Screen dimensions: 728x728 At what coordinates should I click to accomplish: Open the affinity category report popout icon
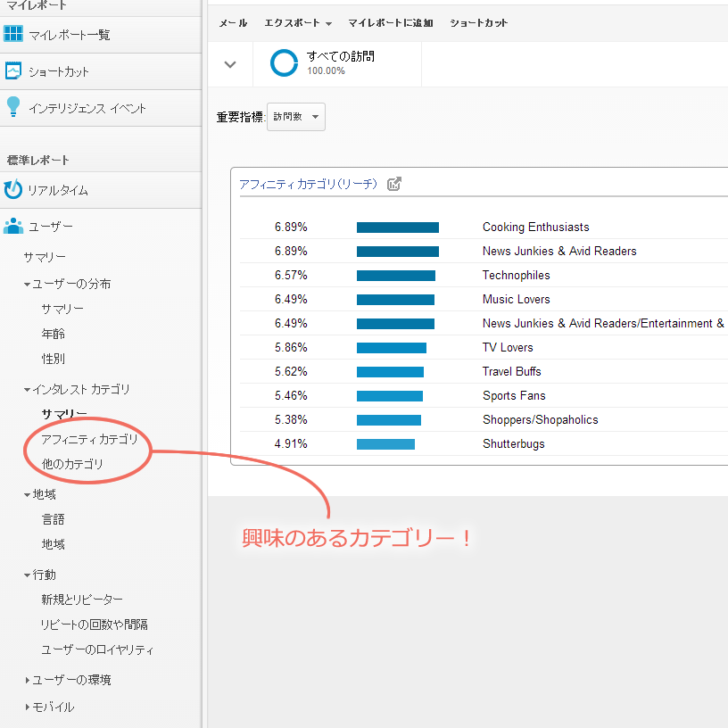pos(394,184)
